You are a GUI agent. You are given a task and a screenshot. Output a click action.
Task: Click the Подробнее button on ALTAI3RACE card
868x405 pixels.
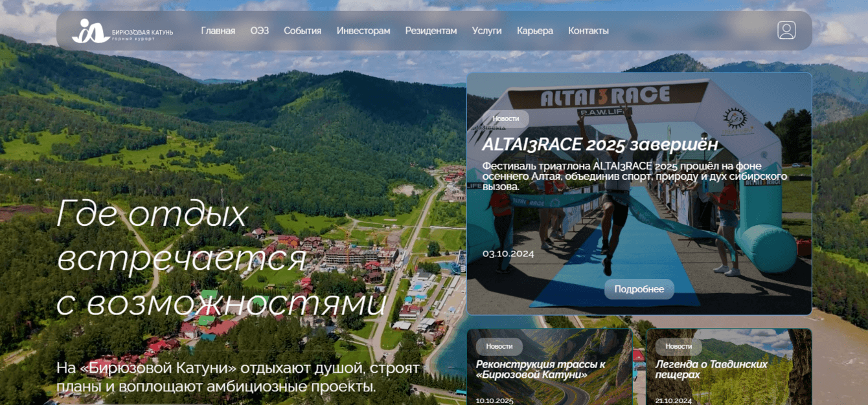pyautogui.click(x=639, y=289)
